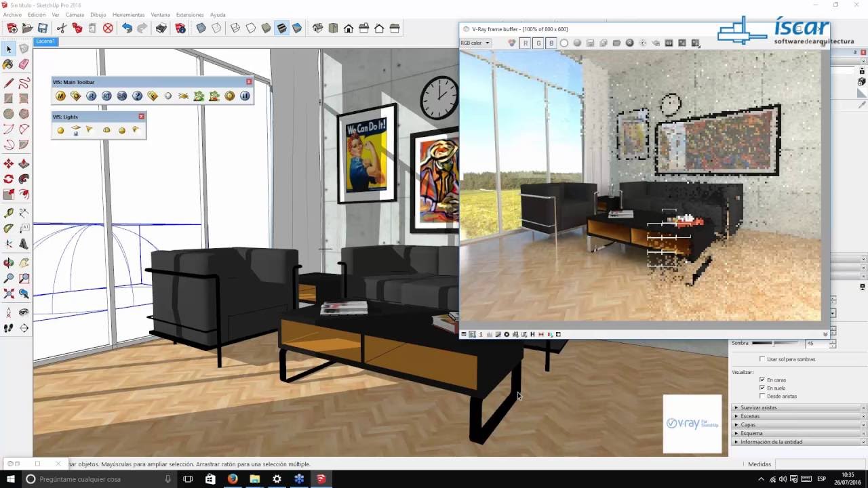Toggle monochrome mode sphere in frame buffer
This screenshot has width=868, height=488.
[577, 43]
